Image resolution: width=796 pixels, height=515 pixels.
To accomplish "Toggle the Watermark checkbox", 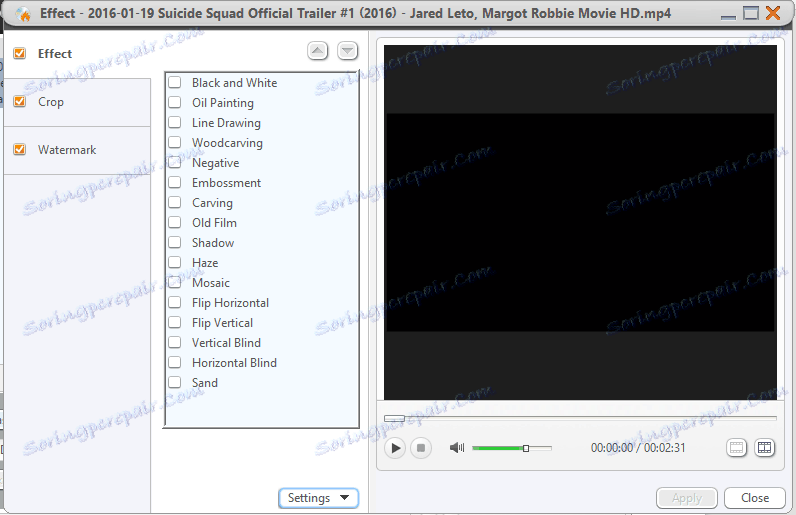I will click(x=20, y=149).
